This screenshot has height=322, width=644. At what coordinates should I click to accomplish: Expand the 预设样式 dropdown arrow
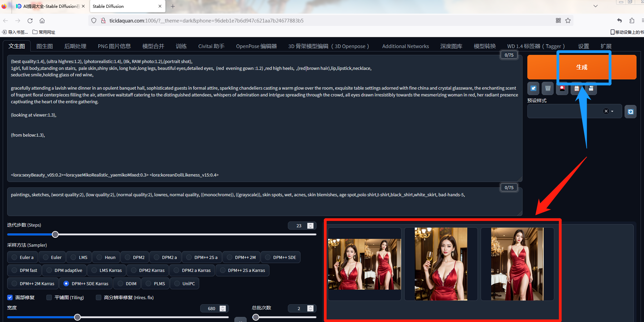click(x=612, y=111)
